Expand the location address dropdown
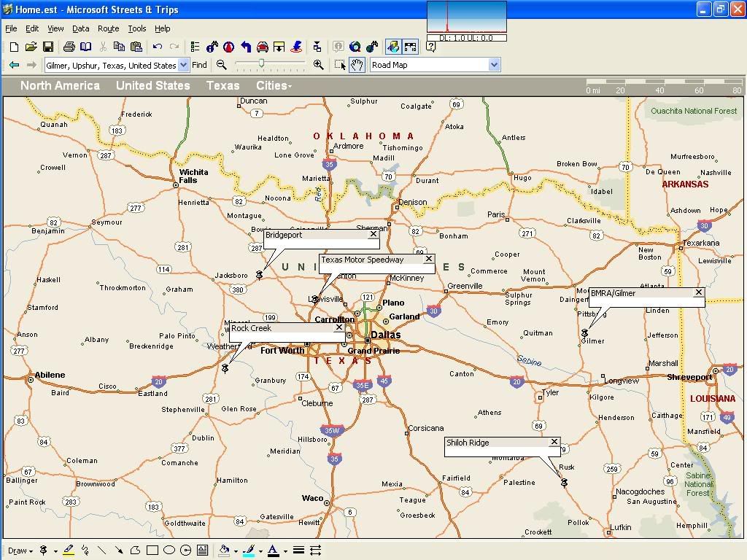This screenshot has height=560, width=747. pyautogui.click(x=183, y=65)
